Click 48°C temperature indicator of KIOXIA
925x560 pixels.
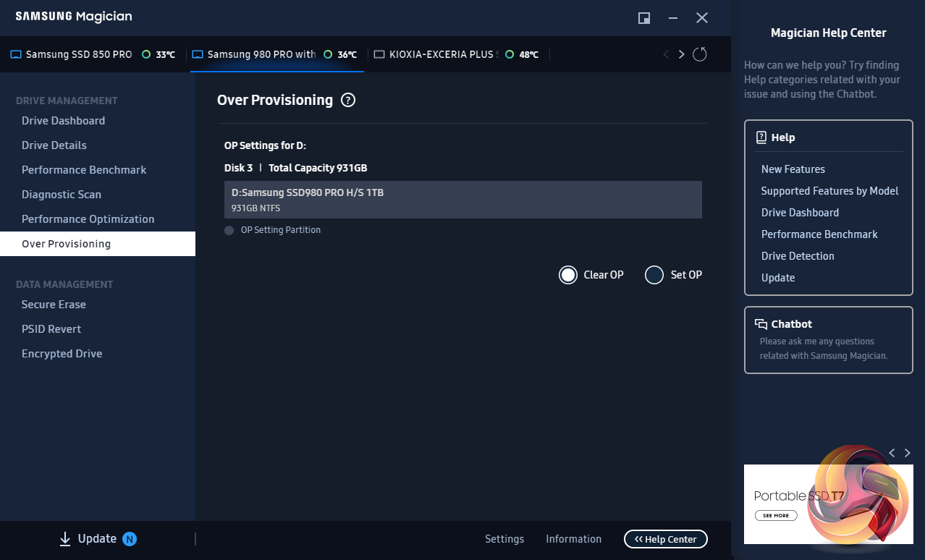tap(522, 54)
